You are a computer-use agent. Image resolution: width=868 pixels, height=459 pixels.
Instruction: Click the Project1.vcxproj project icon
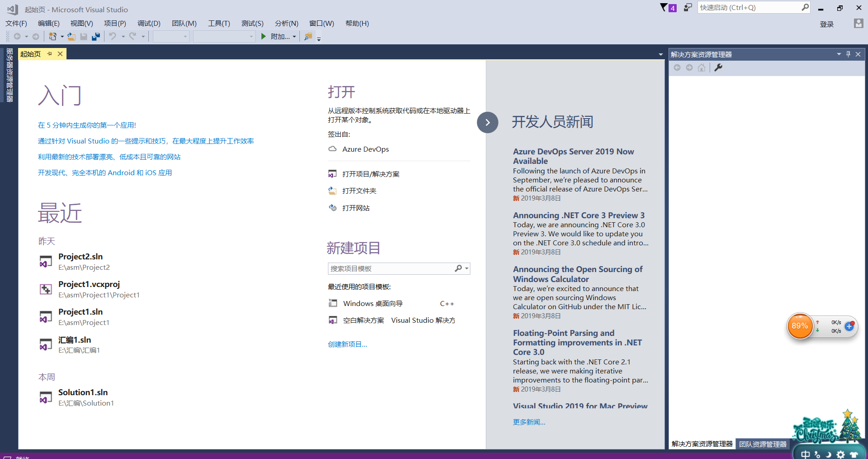tap(46, 289)
